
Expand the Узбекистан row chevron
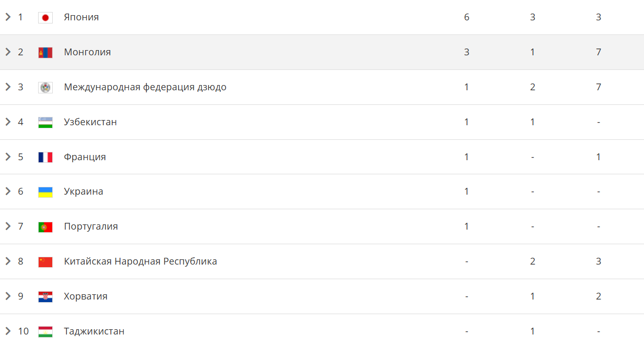8,122
